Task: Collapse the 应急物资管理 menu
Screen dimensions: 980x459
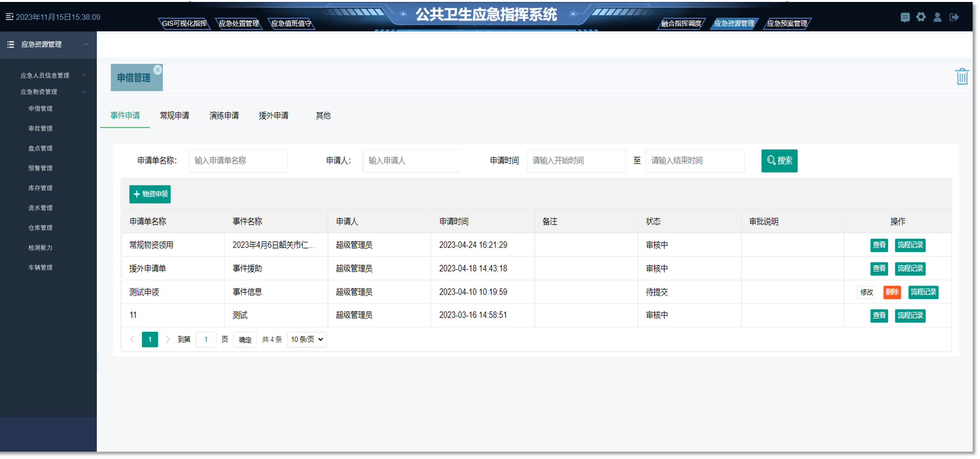Action: point(85,92)
